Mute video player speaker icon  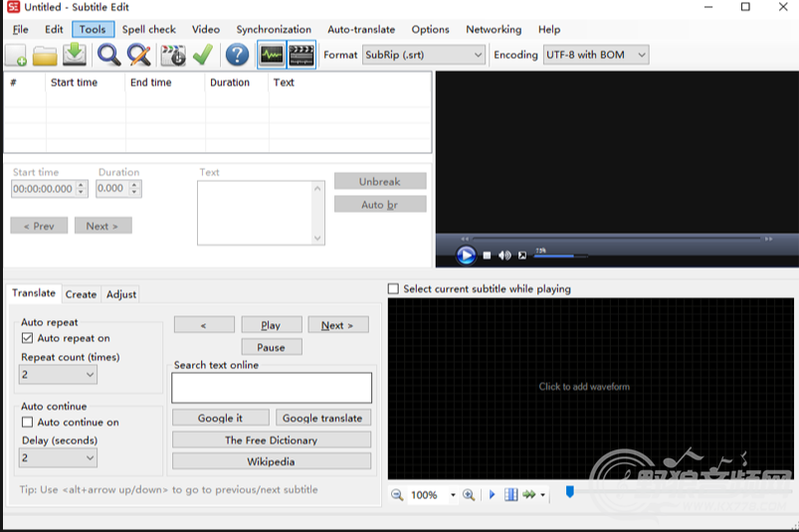[504, 256]
